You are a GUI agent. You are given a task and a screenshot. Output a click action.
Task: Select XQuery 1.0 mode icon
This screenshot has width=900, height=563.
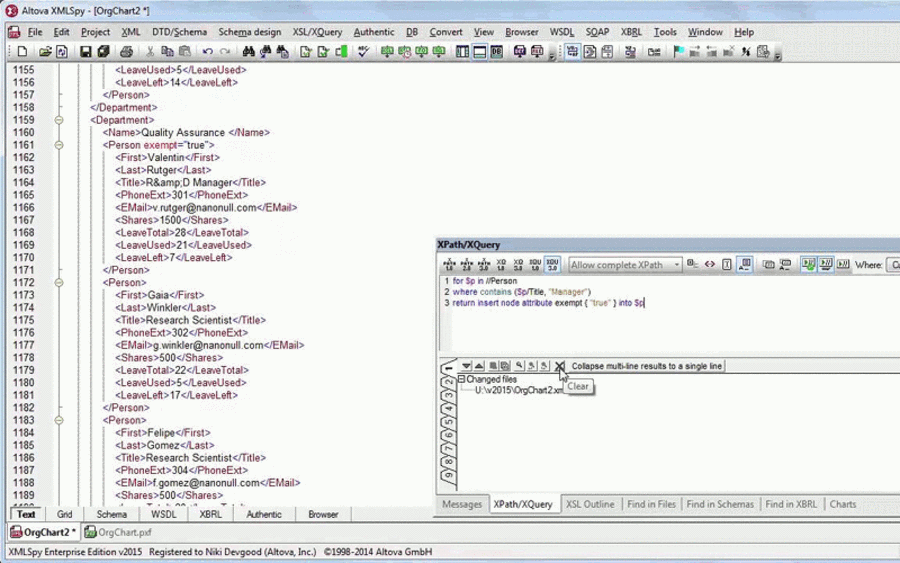501,265
